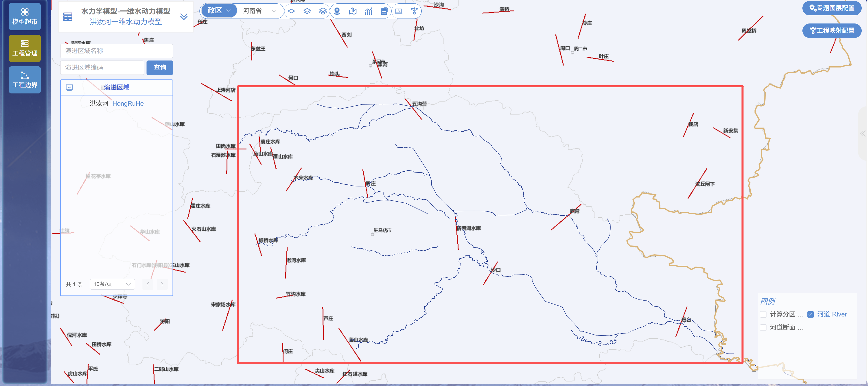This screenshot has height=386, width=868.
Task: Click the map download arrow icon
Action: [352, 11]
